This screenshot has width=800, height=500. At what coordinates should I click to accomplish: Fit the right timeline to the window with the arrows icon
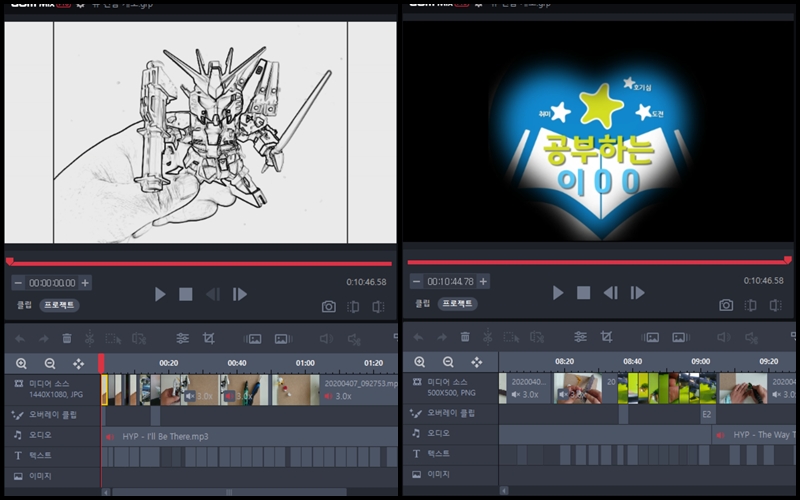pyautogui.click(x=477, y=362)
